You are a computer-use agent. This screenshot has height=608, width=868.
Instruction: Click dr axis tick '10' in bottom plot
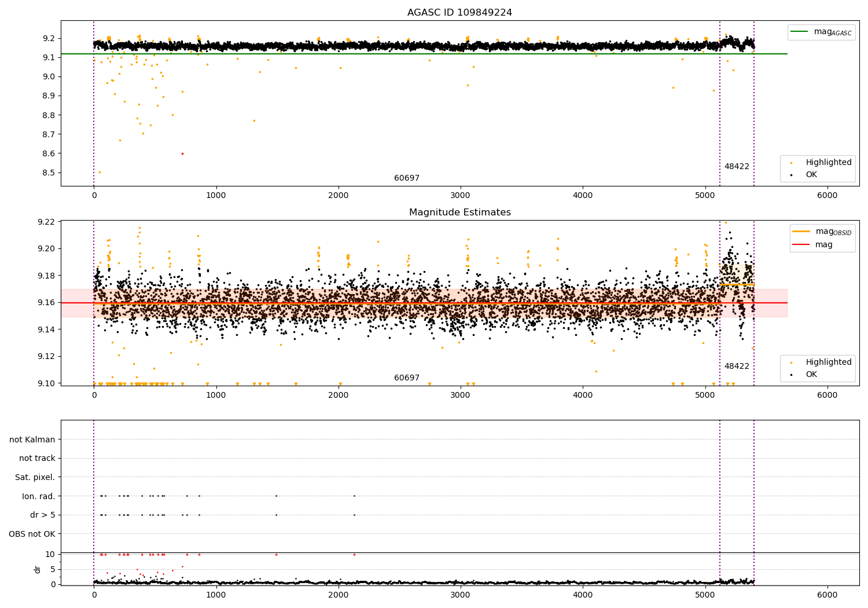click(x=50, y=554)
